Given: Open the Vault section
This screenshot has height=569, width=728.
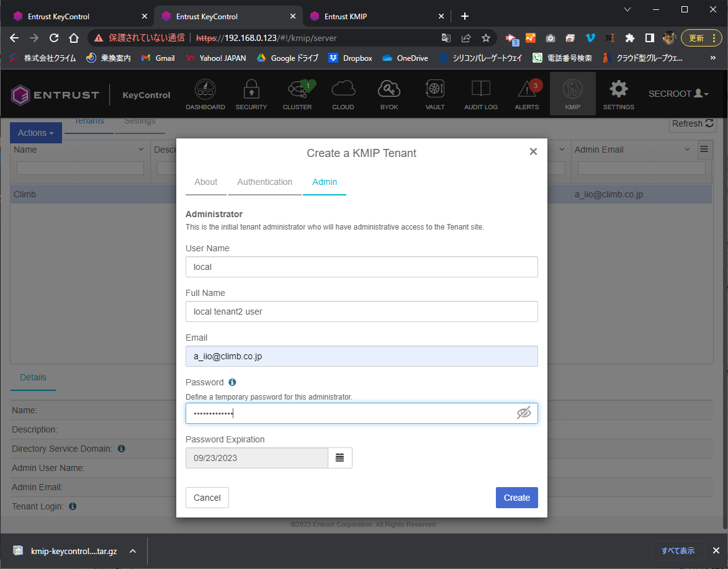Looking at the screenshot, I should pyautogui.click(x=435, y=94).
